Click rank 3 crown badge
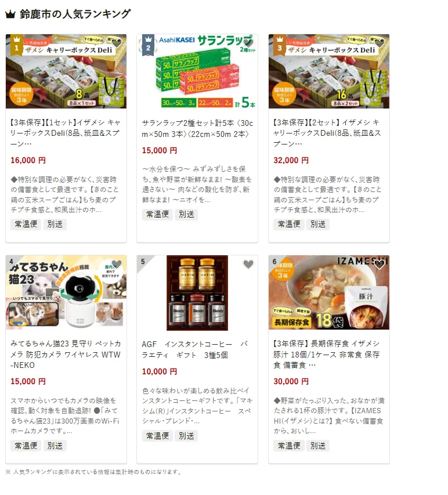Image resolution: width=448 pixels, height=495 pixels. (279, 45)
